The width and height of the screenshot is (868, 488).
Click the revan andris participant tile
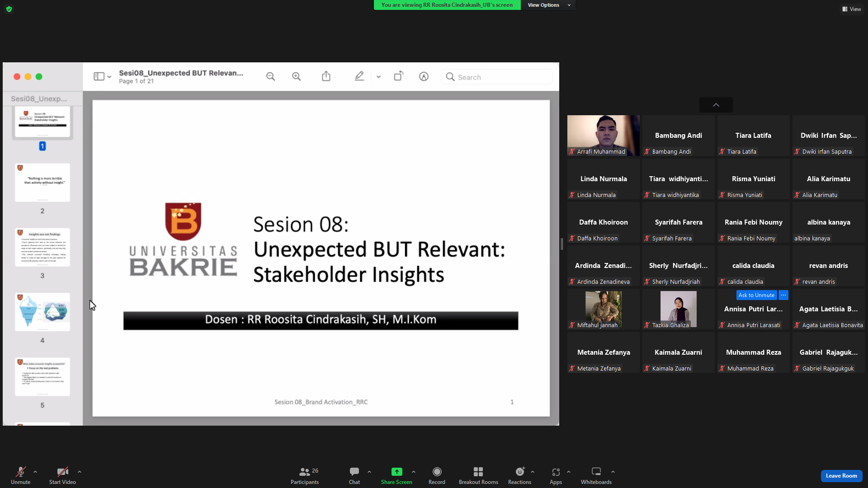(x=829, y=266)
